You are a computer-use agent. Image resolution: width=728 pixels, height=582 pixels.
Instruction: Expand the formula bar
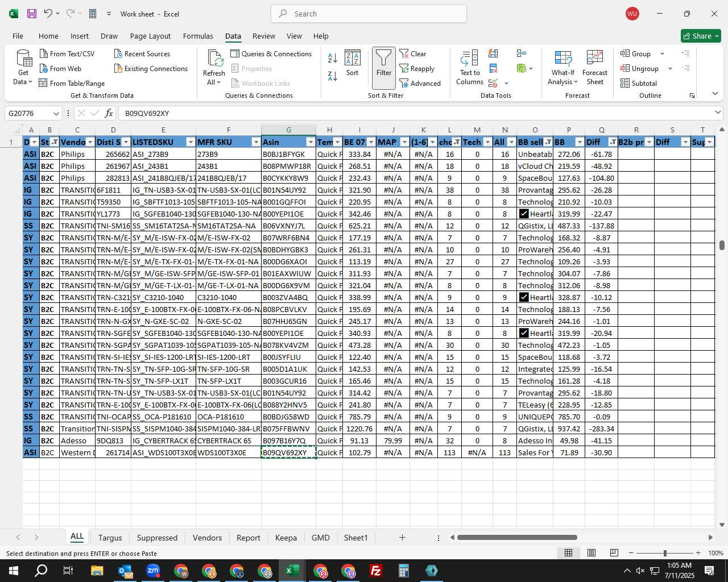click(x=718, y=113)
